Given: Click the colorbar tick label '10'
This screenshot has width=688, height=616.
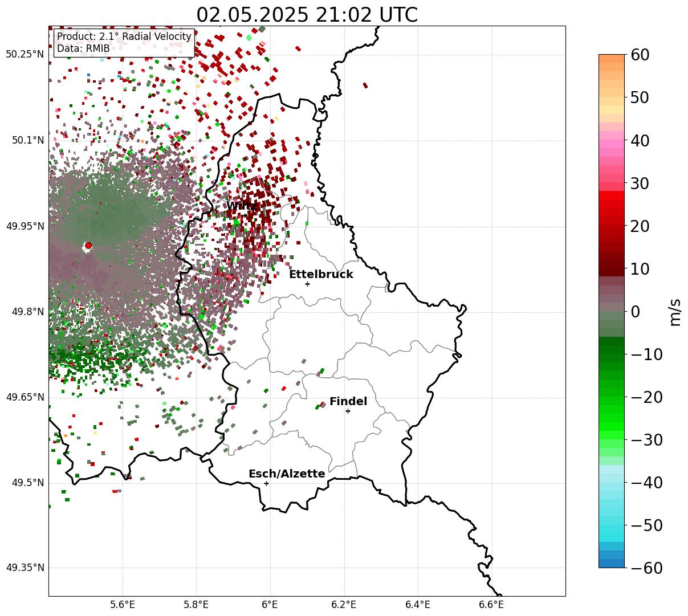Looking at the screenshot, I should point(640,269).
